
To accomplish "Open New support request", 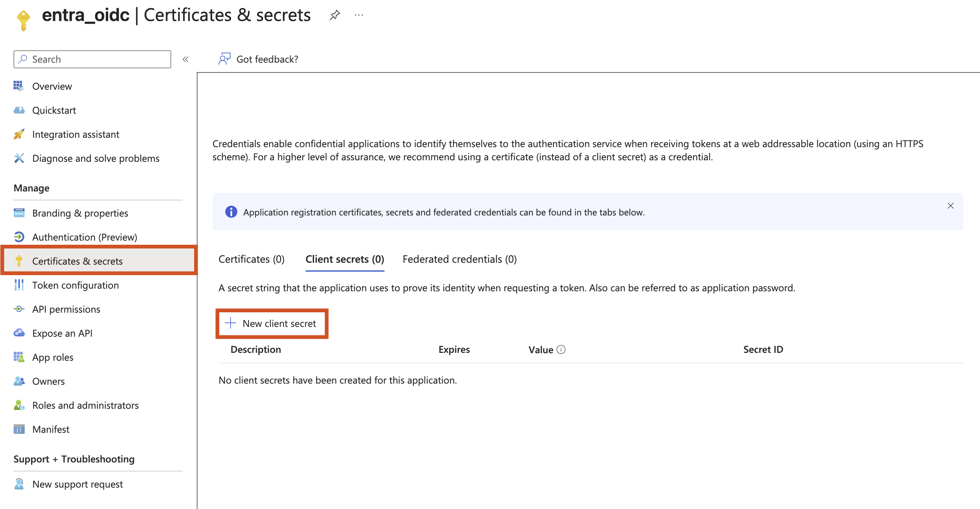I will (78, 484).
